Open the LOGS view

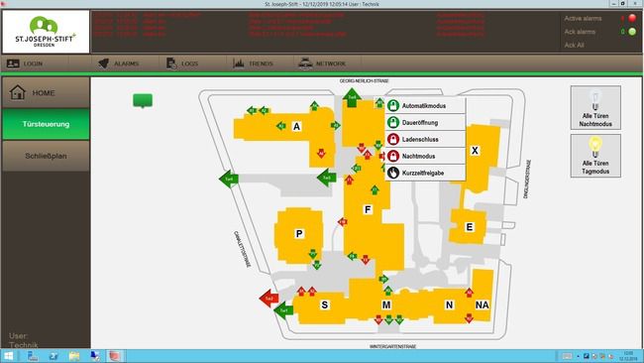pos(183,63)
